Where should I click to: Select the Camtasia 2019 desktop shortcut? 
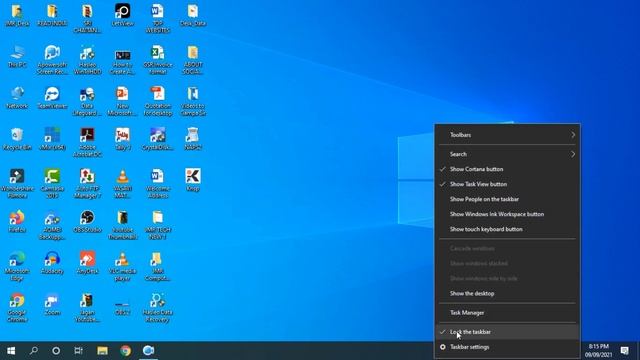52,184
